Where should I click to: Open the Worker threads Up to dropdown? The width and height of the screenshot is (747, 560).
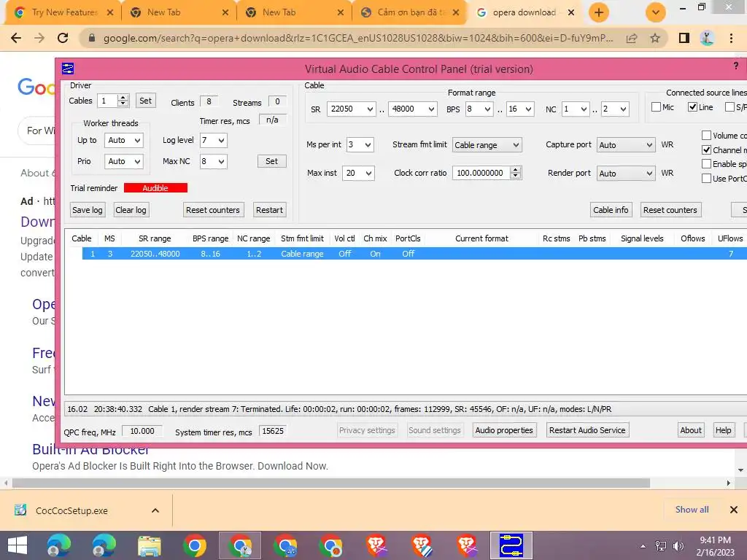tap(124, 141)
